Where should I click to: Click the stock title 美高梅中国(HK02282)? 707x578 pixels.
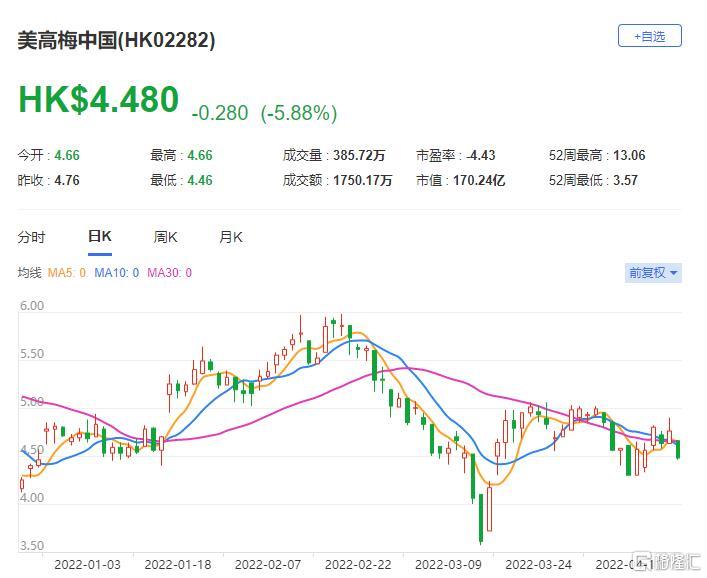[116, 40]
